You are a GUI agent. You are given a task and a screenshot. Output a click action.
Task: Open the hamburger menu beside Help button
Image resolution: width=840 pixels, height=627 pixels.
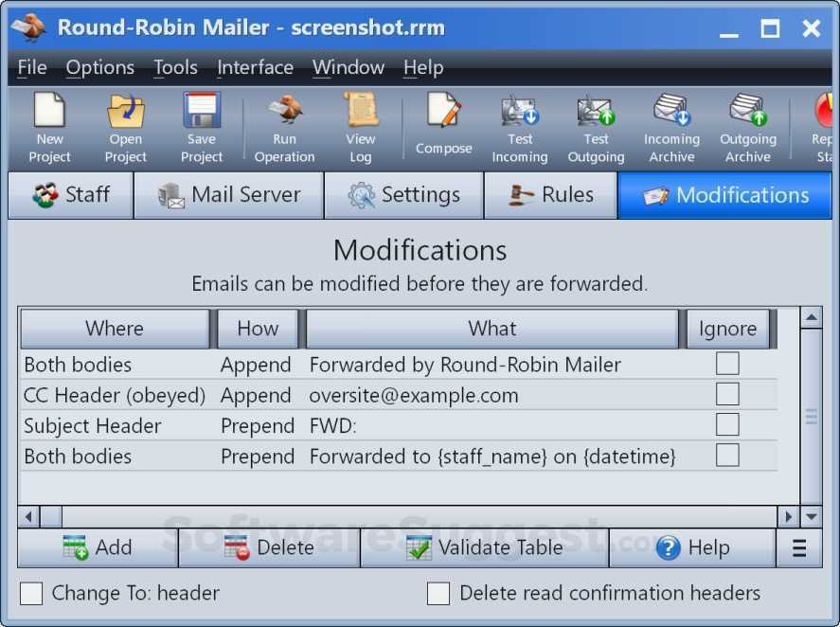798,547
